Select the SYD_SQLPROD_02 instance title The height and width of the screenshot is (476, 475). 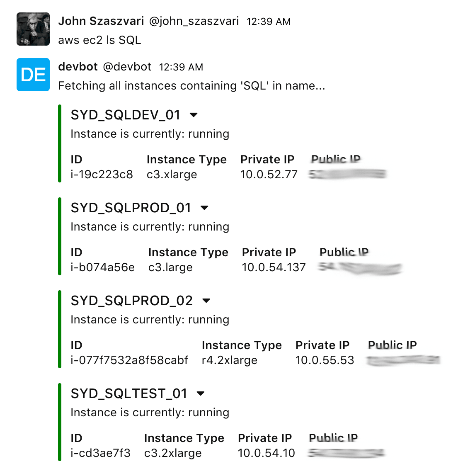click(132, 301)
